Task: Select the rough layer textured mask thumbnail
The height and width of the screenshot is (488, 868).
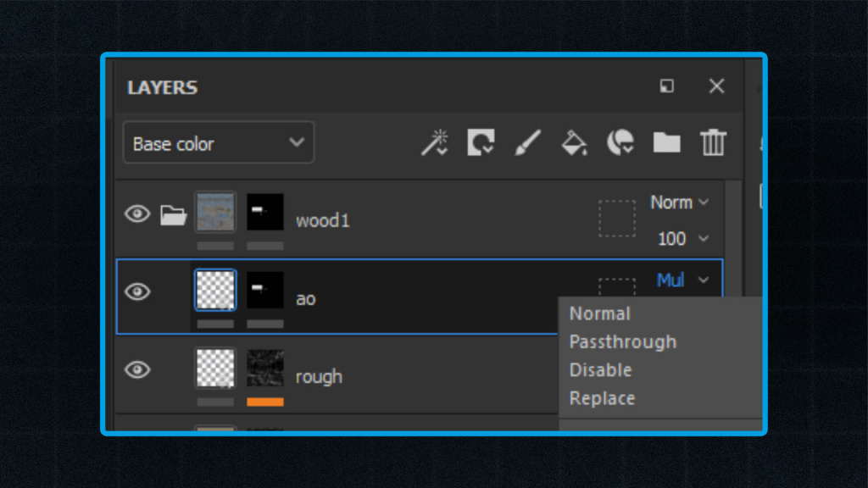Action: 265,368
